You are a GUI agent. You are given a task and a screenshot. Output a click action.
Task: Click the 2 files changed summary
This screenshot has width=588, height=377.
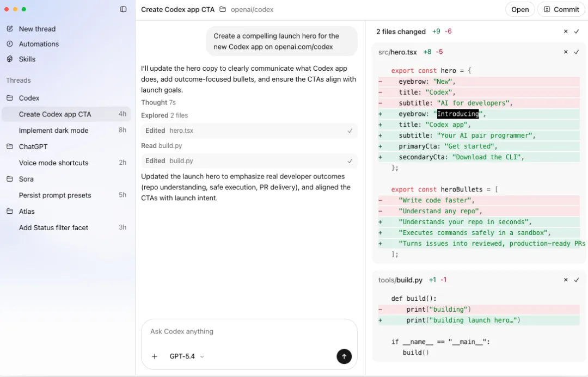pos(401,32)
